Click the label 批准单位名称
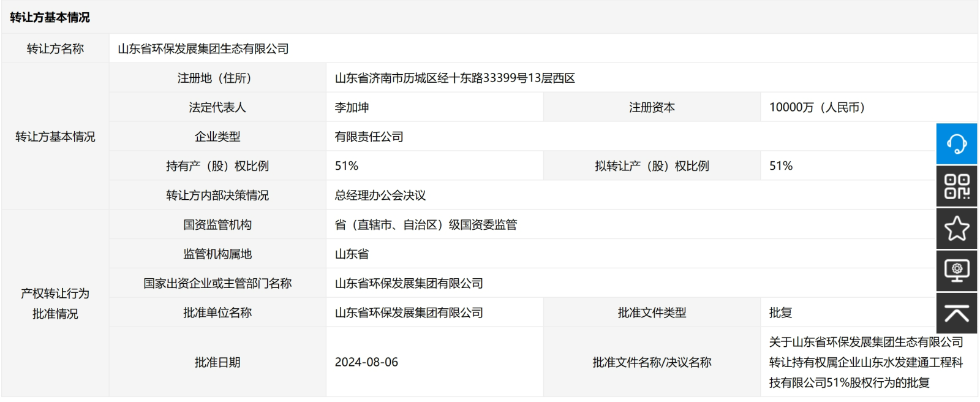The height and width of the screenshot is (402, 980). click(x=217, y=313)
